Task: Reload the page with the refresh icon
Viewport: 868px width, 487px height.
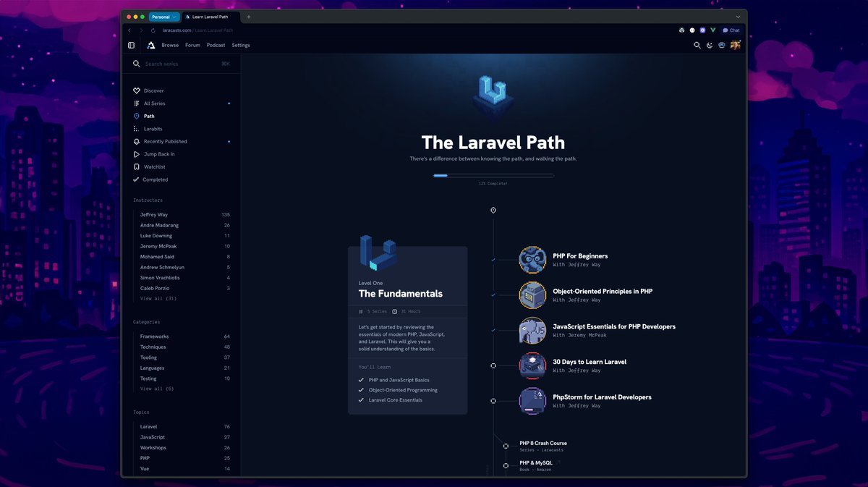Action: coord(153,30)
